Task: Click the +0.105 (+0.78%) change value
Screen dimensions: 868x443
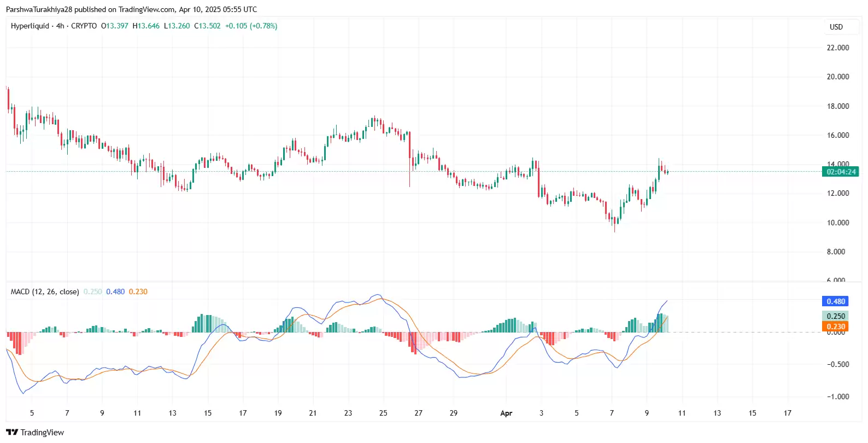Action: [251, 26]
